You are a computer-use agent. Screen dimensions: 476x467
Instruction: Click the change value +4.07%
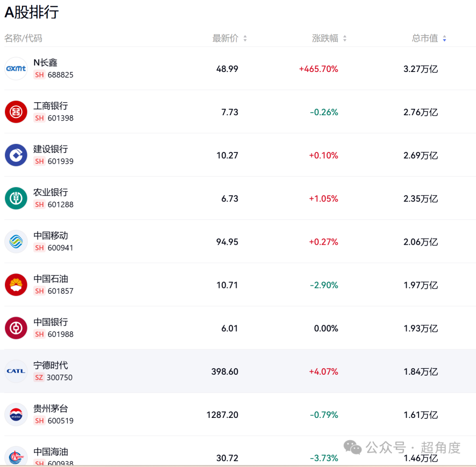(324, 372)
